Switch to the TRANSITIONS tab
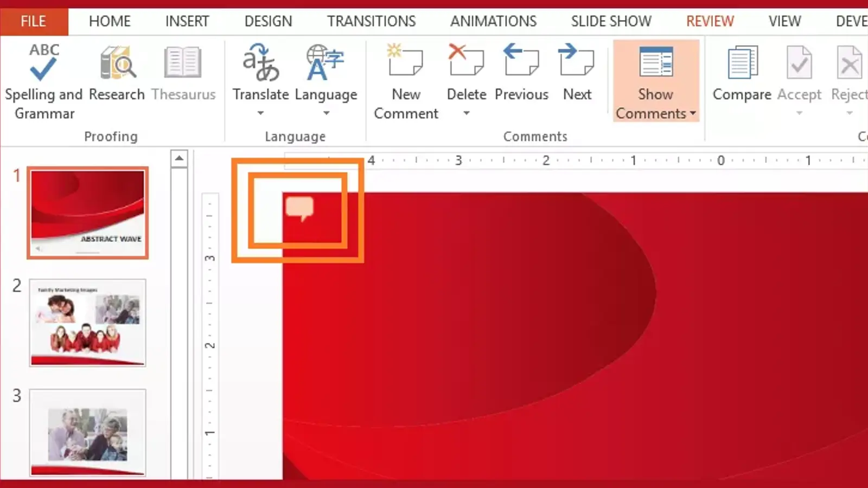The width and height of the screenshot is (868, 488). [371, 21]
